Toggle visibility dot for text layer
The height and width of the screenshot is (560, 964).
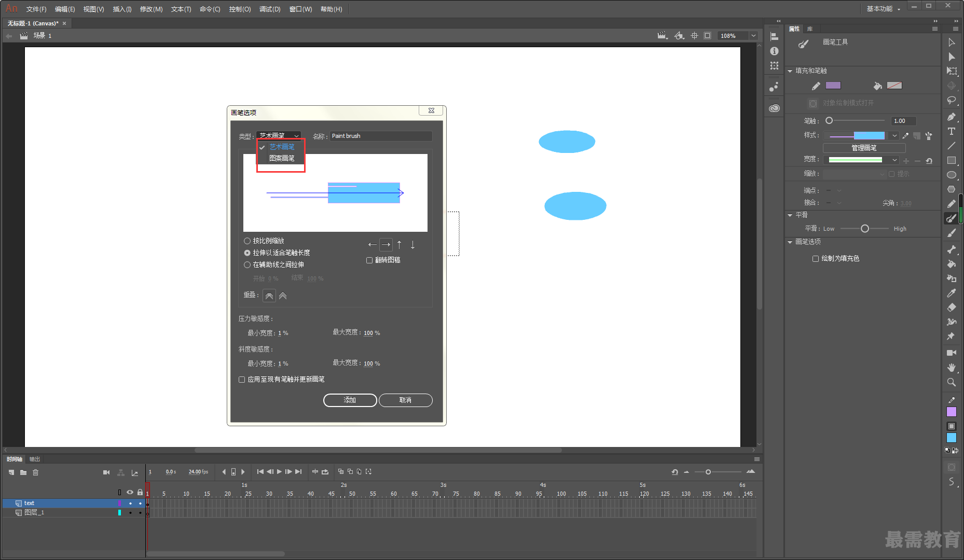[130, 503]
